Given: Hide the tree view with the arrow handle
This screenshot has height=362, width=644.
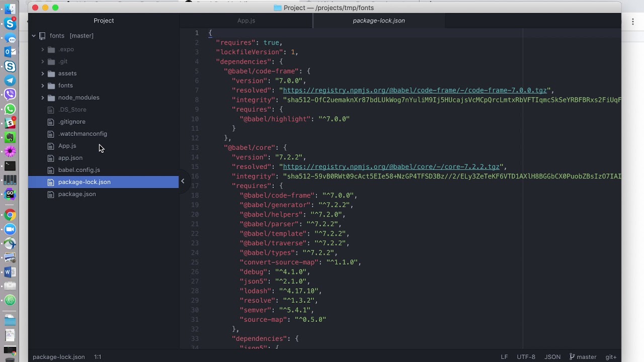Looking at the screenshot, I should pos(183,182).
